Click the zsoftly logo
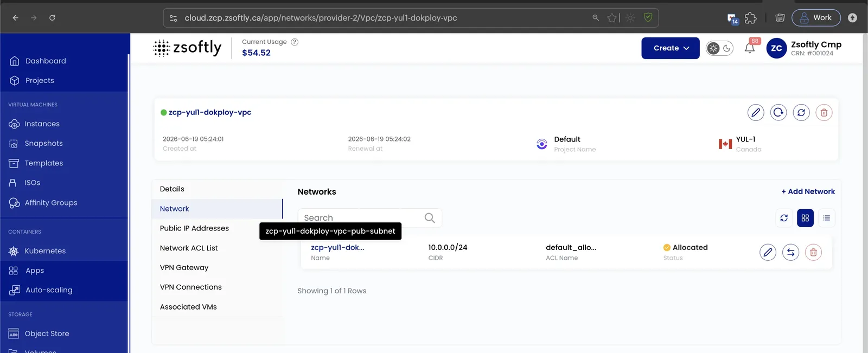This screenshot has height=353, width=868. [x=187, y=48]
